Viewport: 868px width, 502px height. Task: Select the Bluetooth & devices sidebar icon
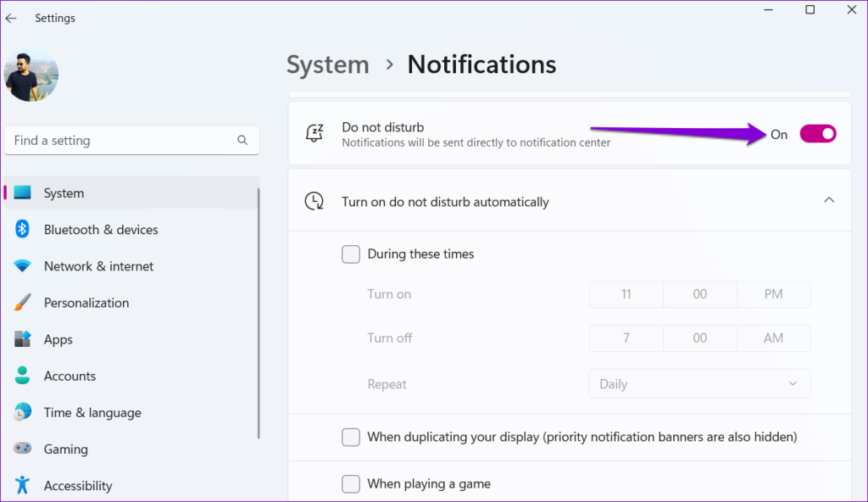21,229
